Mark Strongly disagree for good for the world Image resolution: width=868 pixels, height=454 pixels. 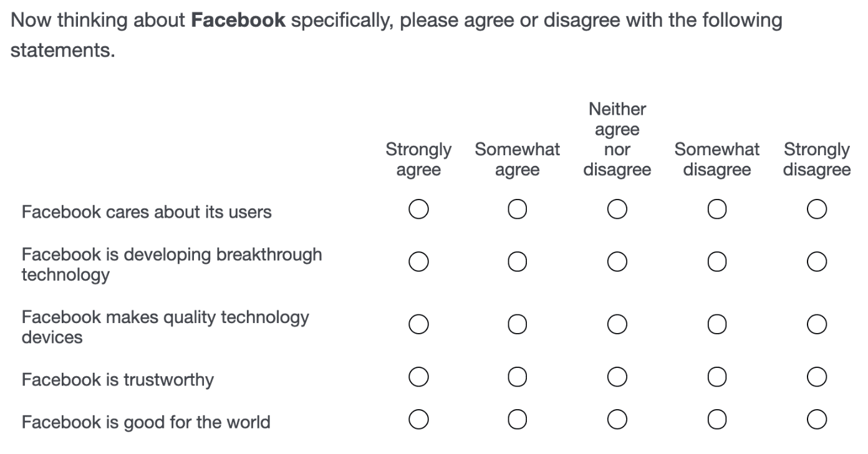click(817, 420)
